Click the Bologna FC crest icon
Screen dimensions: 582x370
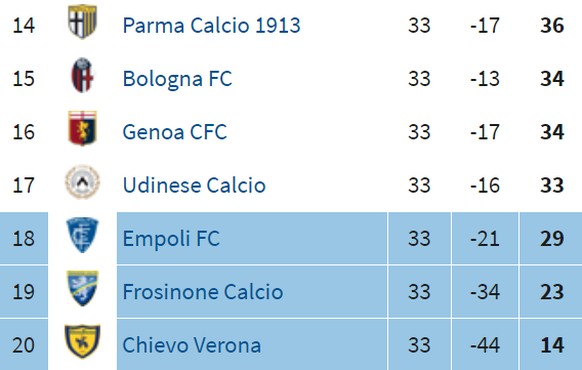[82, 75]
